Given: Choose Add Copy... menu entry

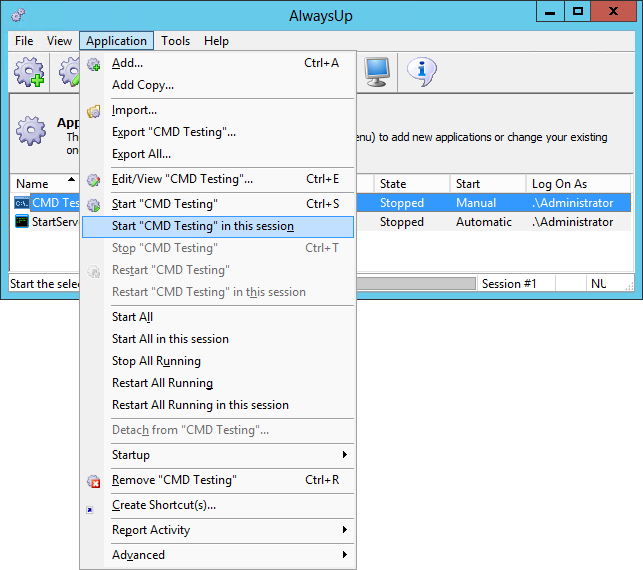Looking at the screenshot, I should point(218,85).
